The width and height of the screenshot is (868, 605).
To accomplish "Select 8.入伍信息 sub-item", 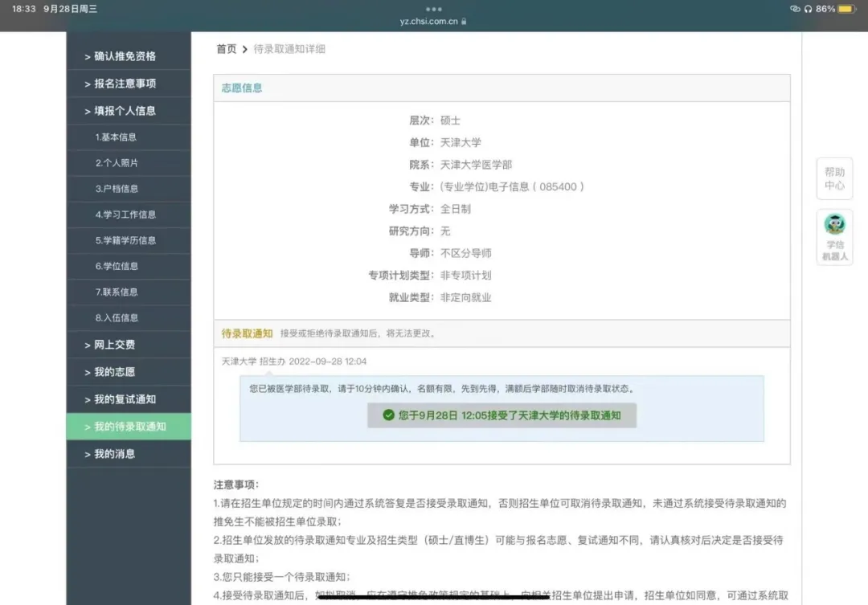I will [129, 317].
